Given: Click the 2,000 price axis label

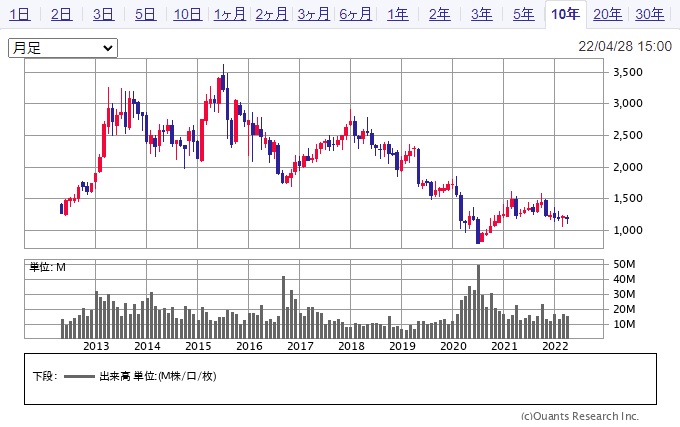Looking at the screenshot, I should (x=628, y=167).
